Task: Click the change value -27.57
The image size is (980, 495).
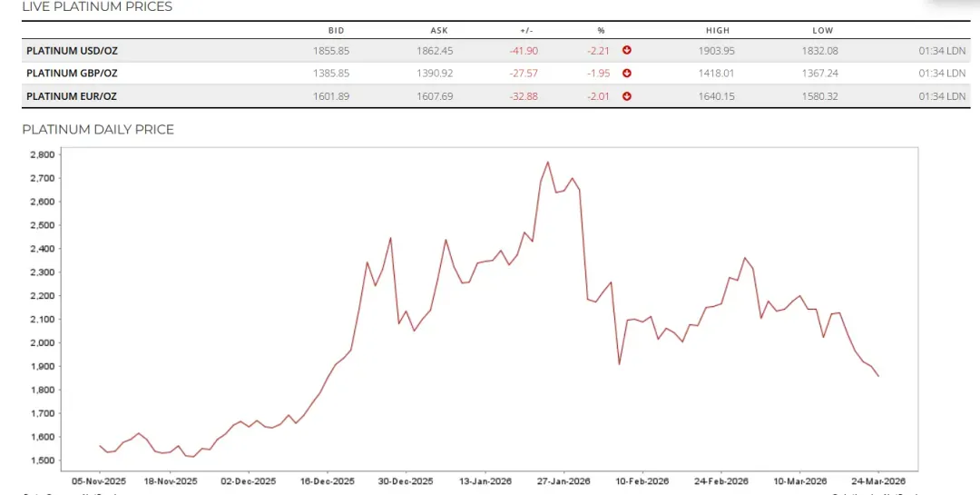Action: click(x=524, y=74)
